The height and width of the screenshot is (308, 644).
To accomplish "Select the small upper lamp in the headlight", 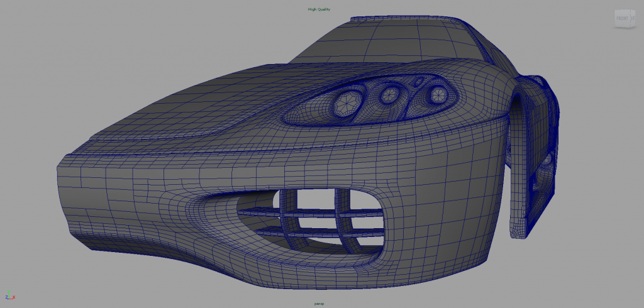I will [x=419, y=82].
